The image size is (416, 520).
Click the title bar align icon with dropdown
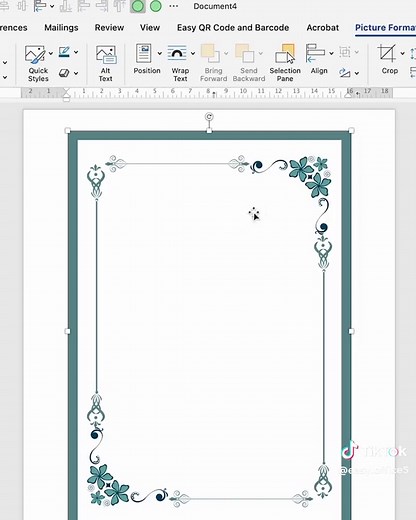click(40, 6)
